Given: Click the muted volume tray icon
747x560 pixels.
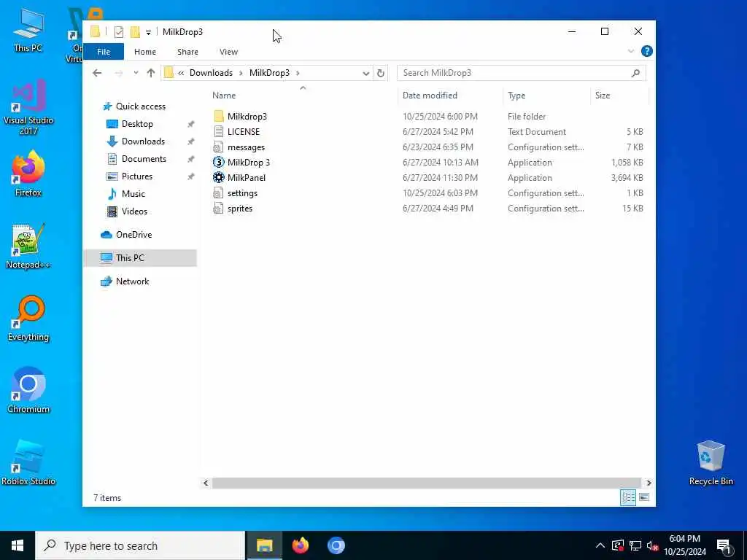Looking at the screenshot, I should 652,545.
